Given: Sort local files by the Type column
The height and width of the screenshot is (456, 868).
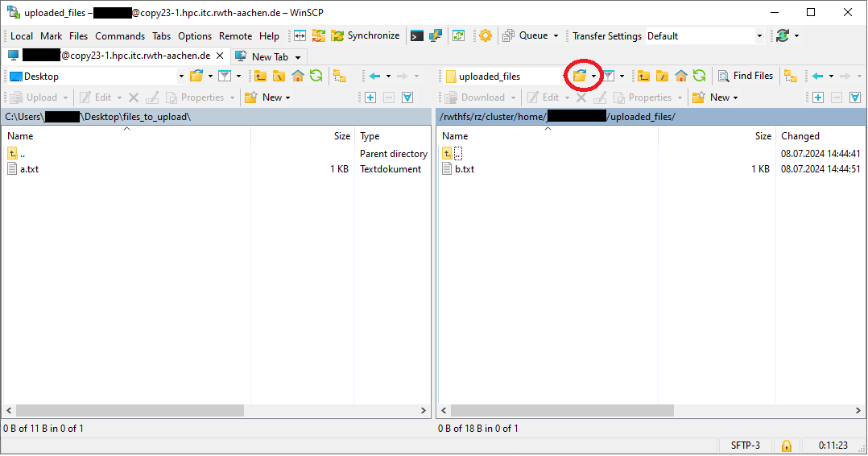Looking at the screenshot, I should point(392,136).
